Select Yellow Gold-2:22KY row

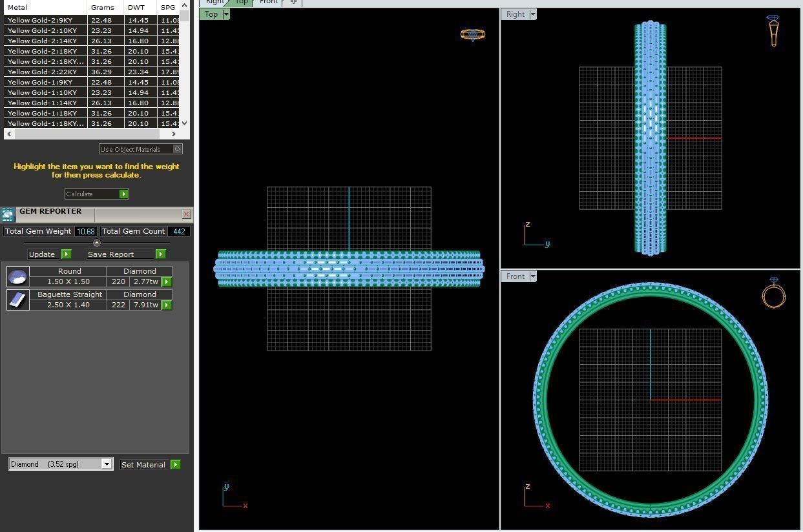pos(91,72)
